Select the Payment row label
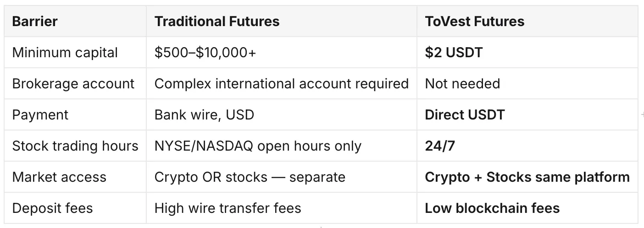The width and height of the screenshot is (644, 228). pos(40,114)
